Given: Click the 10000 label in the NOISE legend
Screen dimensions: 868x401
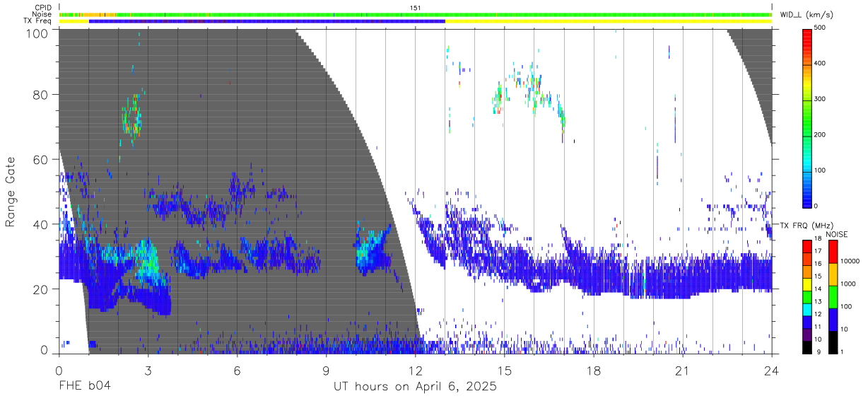Looking at the screenshot, I should (850, 262).
